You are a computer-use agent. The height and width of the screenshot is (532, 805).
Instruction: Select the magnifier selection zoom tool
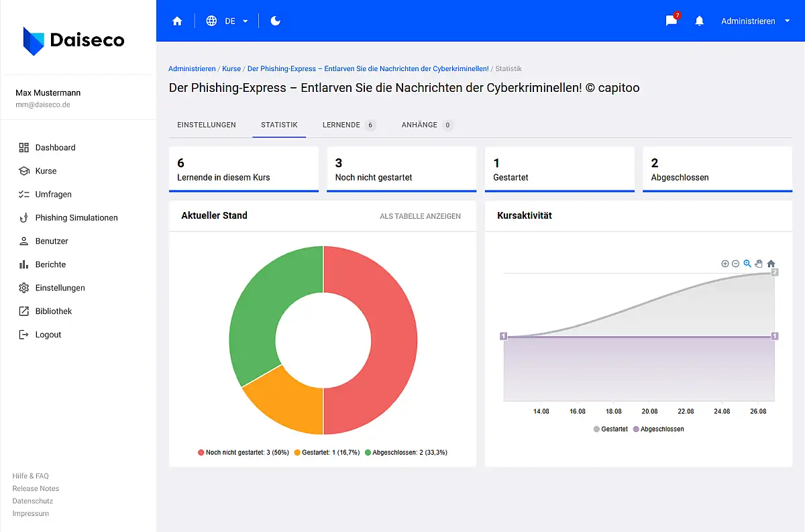747,264
